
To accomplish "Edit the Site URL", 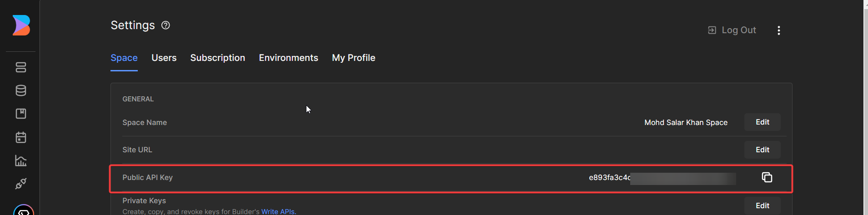I will pos(762,150).
